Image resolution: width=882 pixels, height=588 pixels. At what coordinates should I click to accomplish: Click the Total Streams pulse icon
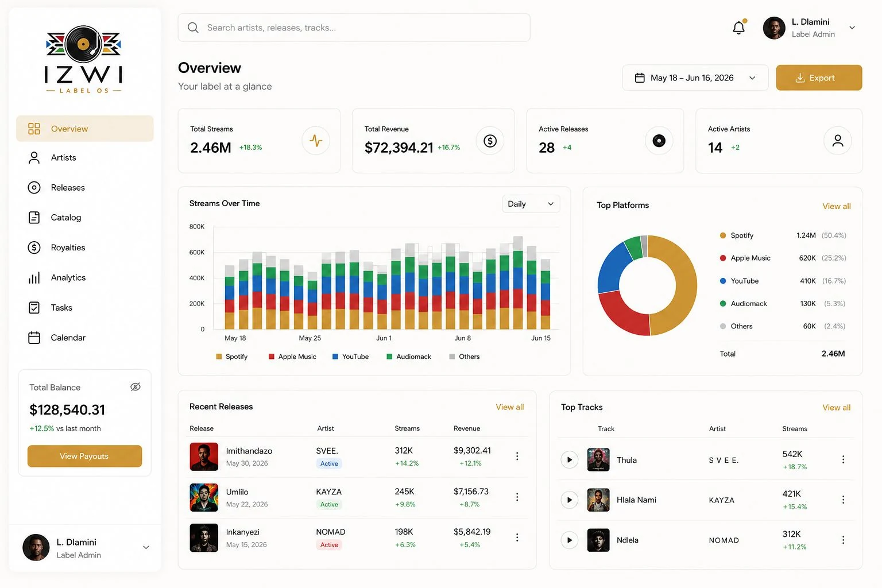[316, 141]
